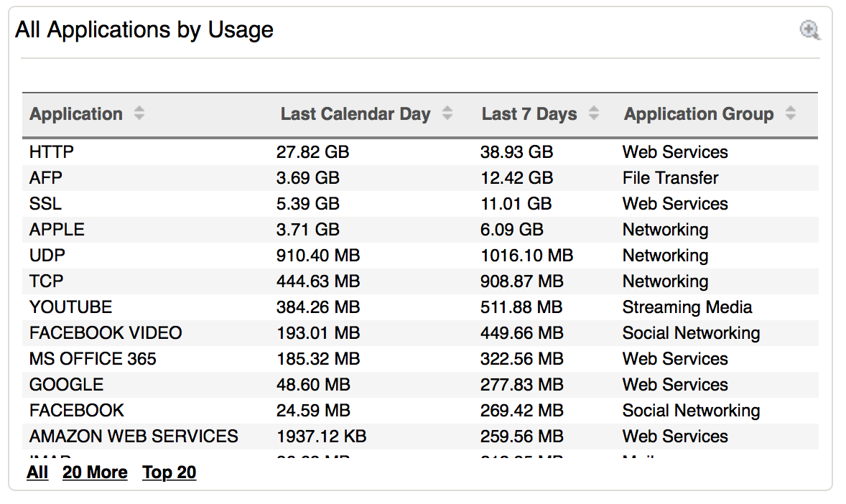Click the 511.88 MB value
The height and width of the screenshot is (504, 846).
[x=521, y=307]
